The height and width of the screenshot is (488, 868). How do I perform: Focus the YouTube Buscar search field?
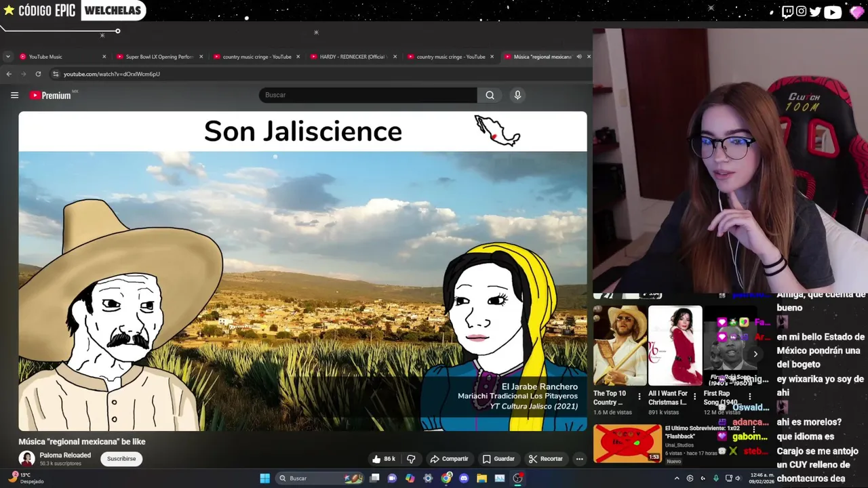coord(368,95)
